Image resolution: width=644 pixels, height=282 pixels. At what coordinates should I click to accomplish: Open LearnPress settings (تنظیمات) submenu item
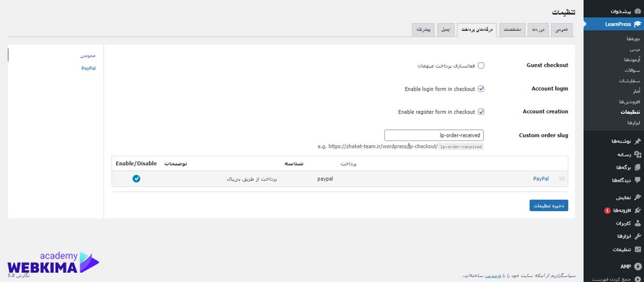tap(631, 112)
